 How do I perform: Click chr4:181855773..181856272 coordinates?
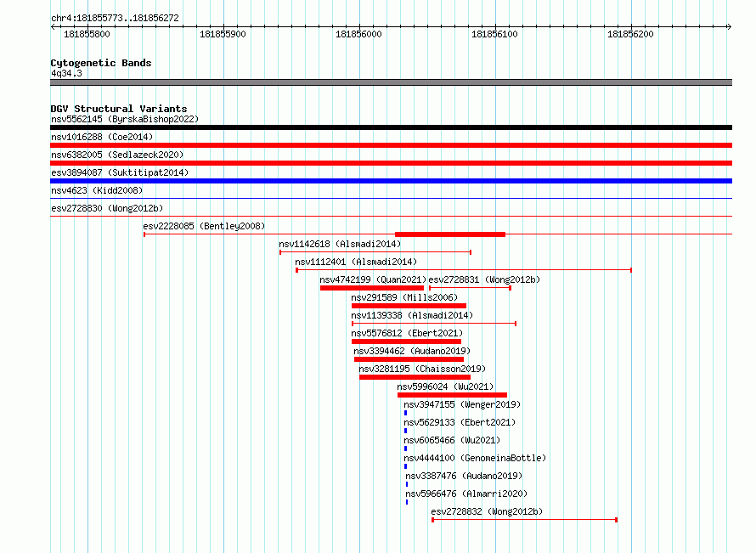(115, 18)
